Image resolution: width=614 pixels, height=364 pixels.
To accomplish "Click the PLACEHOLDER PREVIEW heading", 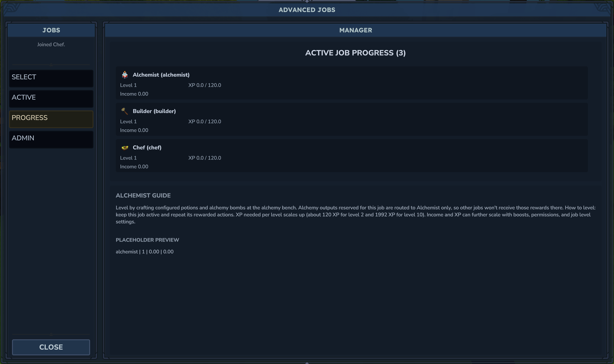I will [147, 240].
